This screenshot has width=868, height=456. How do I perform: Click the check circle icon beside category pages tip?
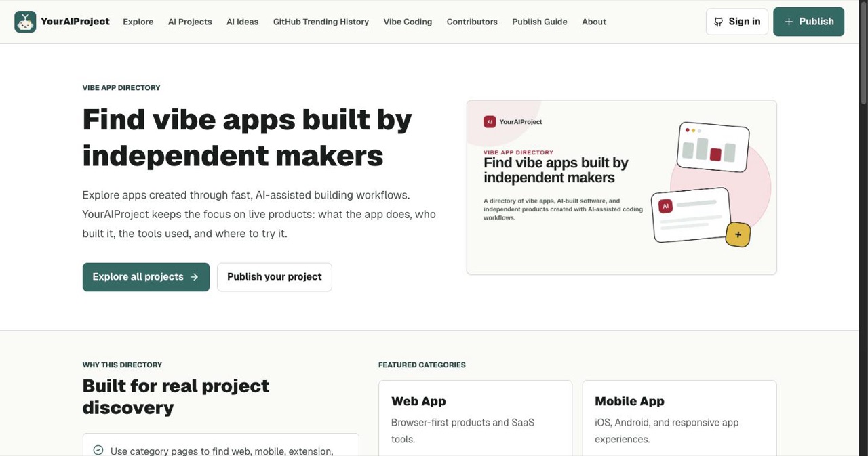point(98,450)
